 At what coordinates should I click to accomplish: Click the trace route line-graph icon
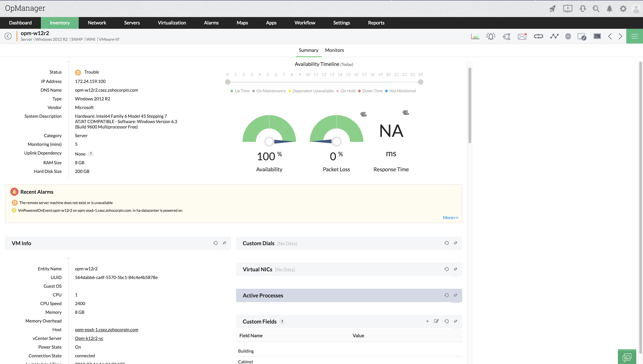click(x=554, y=36)
